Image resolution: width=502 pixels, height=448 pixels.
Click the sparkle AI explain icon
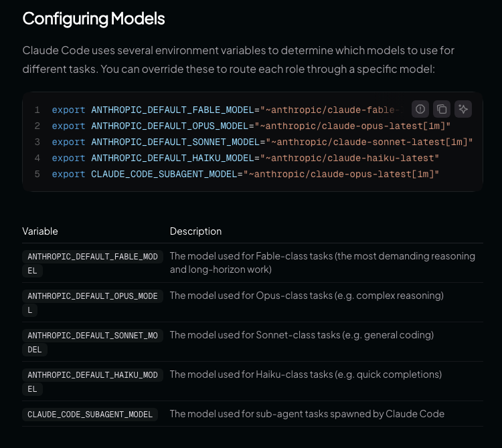point(463,109)
